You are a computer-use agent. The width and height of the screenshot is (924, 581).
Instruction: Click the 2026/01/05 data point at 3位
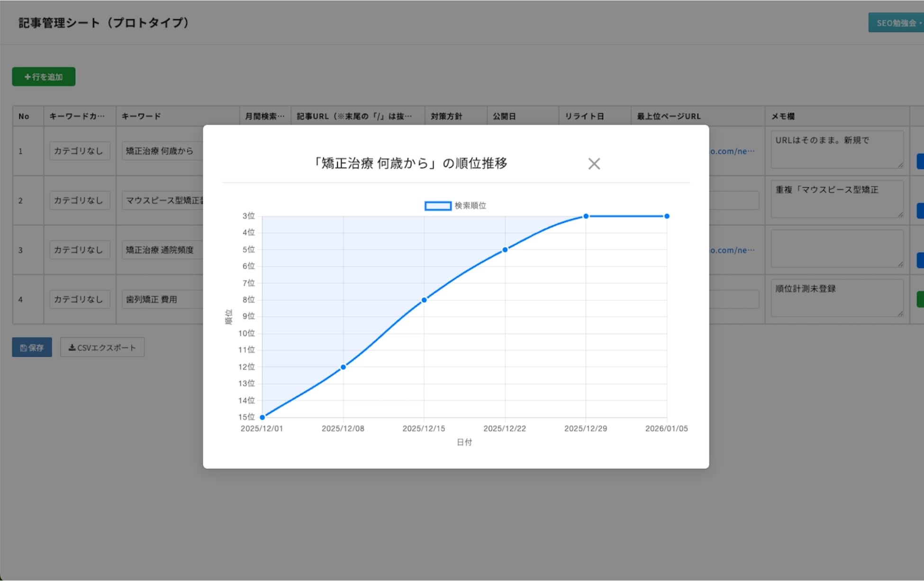667,216
